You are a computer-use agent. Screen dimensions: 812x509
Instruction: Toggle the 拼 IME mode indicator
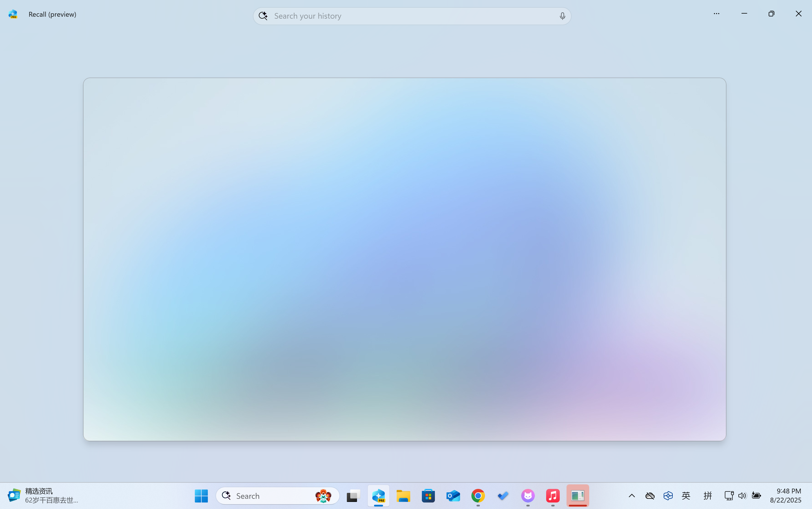(x=708, y=495)
